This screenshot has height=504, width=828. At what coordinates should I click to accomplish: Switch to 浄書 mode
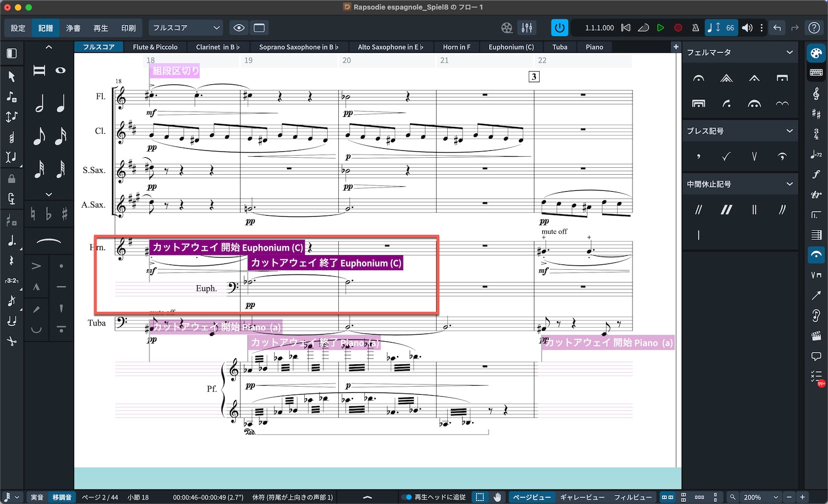coord(73,28)
